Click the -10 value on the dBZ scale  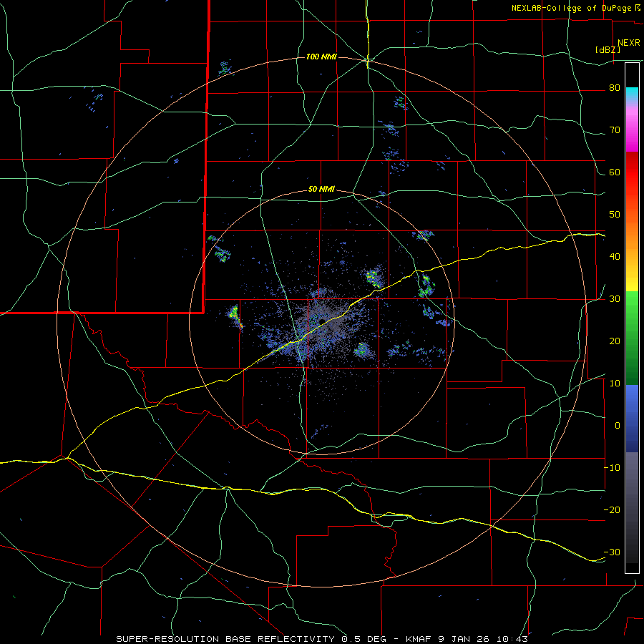[612, 468]
